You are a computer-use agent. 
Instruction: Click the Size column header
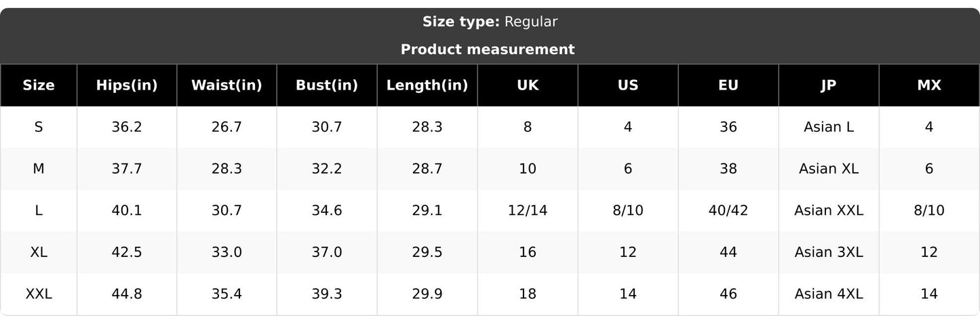coord(39,85)
